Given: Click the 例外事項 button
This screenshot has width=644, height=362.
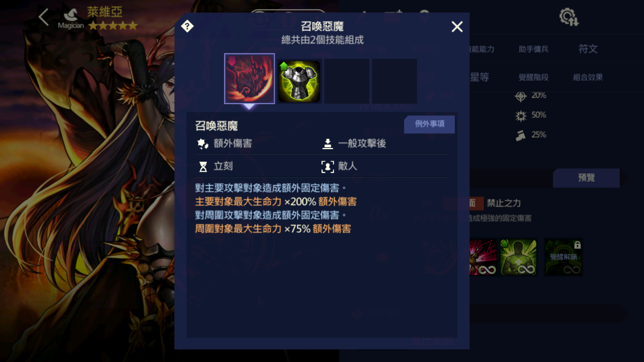Looking at the screenshot, I should coord(429,124).
